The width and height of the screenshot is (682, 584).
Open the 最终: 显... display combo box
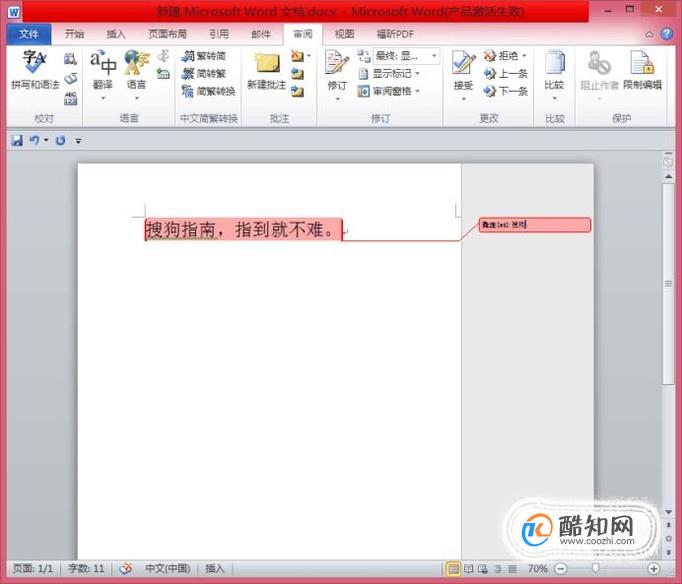point(406,56)
